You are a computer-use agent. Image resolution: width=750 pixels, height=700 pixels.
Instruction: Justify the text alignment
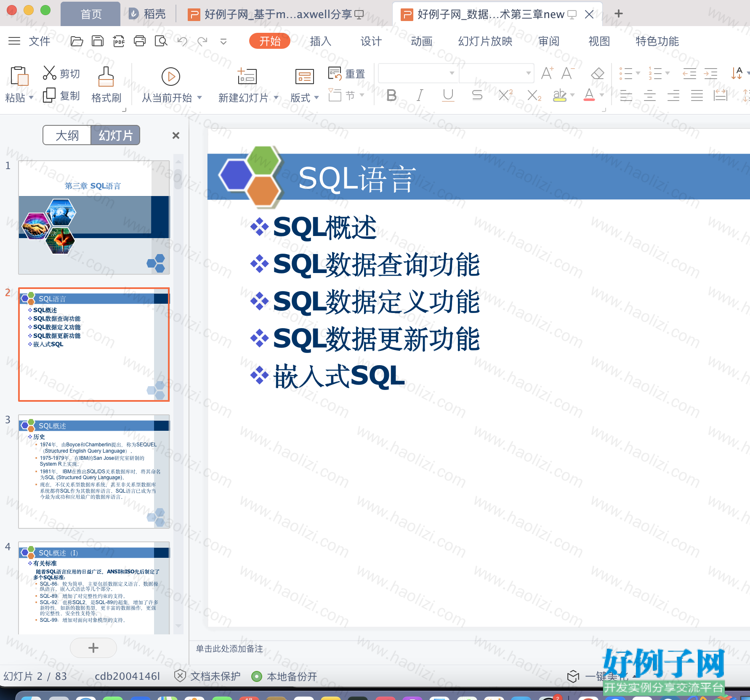click(697, 95)
